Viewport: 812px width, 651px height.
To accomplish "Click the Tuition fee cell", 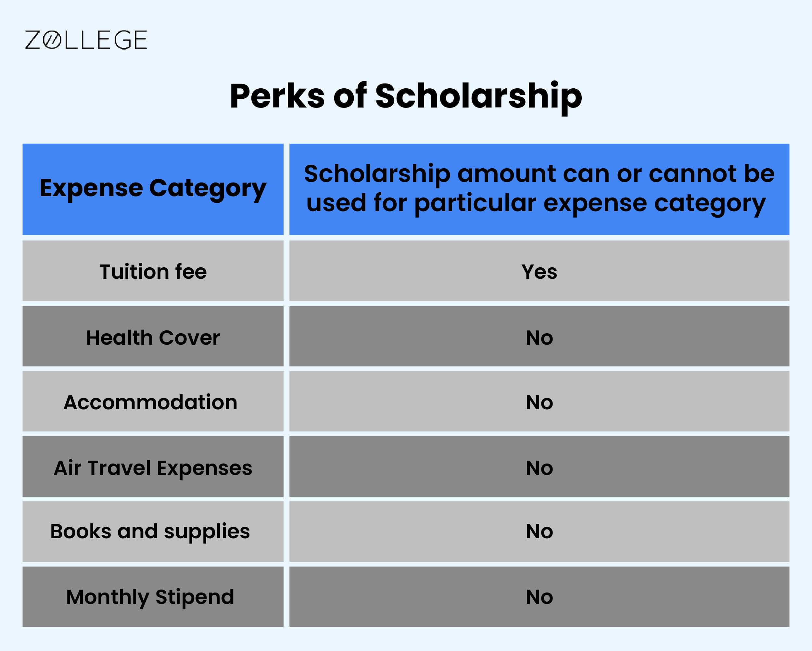I will (153, 271).
